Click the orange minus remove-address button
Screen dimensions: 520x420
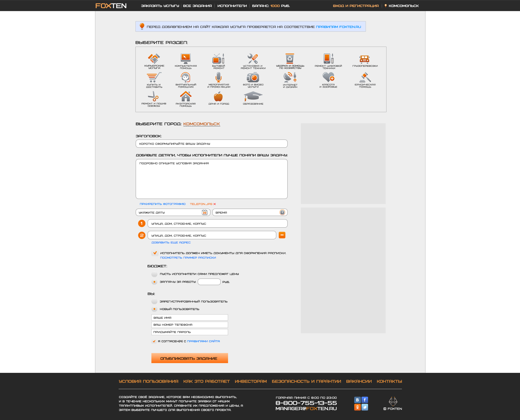[x=282, y=235]
